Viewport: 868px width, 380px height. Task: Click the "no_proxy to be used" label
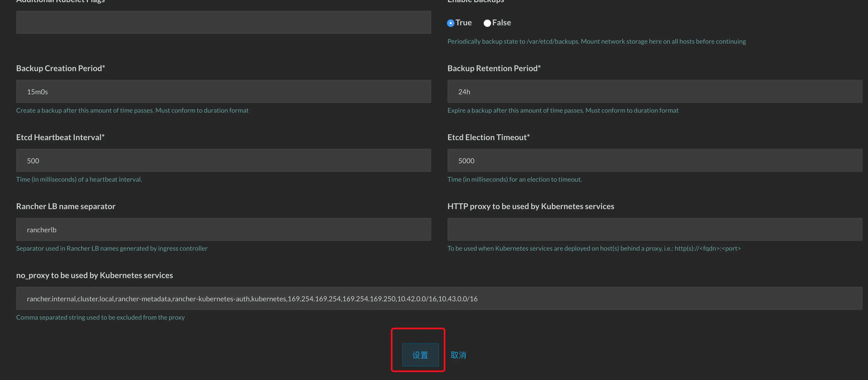[94, 275]
